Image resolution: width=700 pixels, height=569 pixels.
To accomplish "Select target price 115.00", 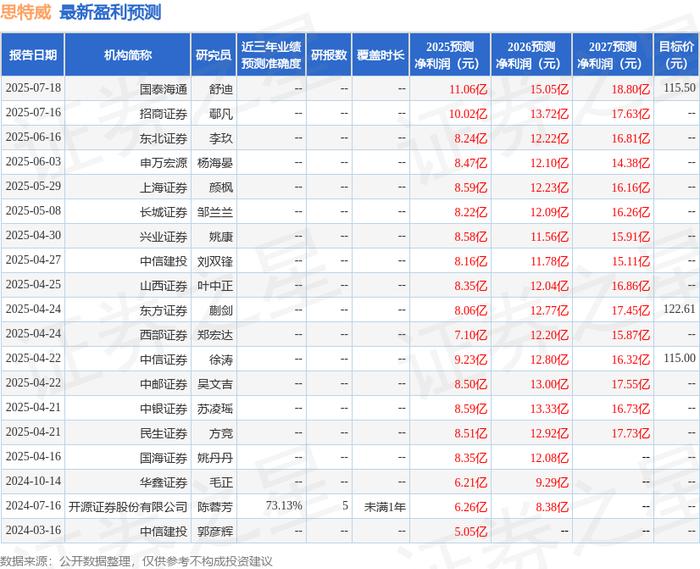I will pos(679,358).
